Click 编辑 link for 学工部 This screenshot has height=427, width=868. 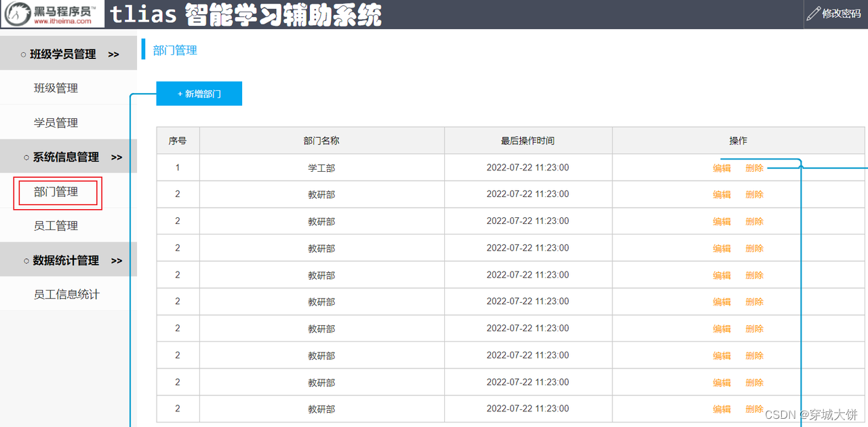[722, 167]
